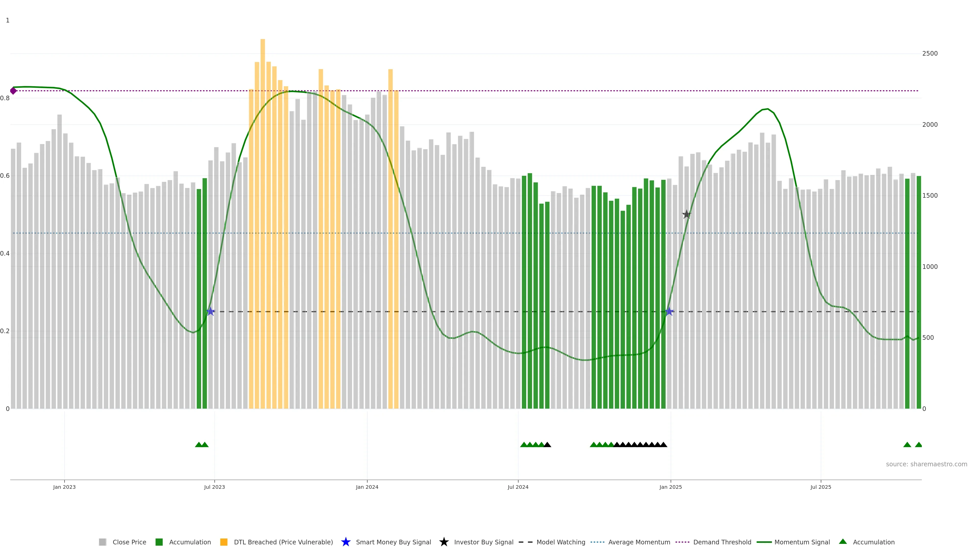
Task: Click the Jul 2025 axis tick label
Action: pos(820,487)
